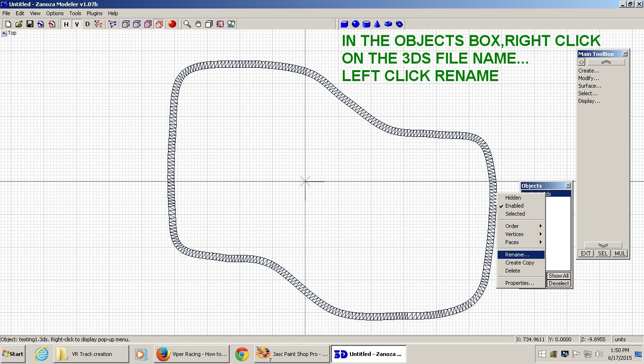Open Internet Explorer from the taskbar
The height and width of the screenshot is (364, 644).
42,354
